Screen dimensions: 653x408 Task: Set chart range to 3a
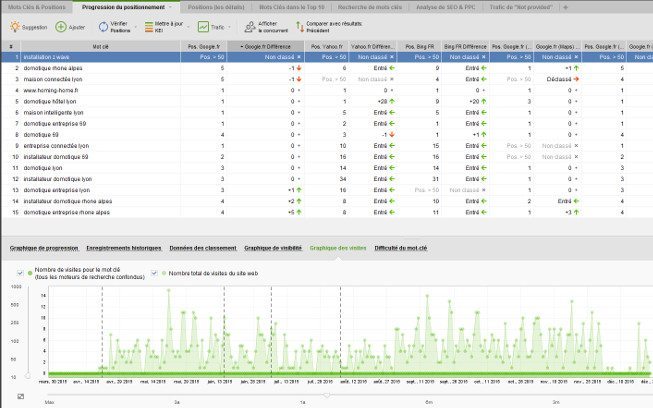(177, 402)
